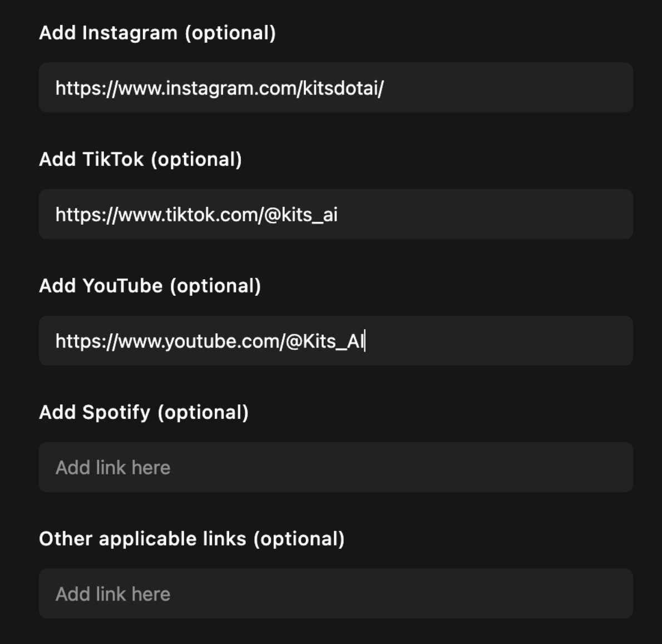Viewport: 662px width, 644px height.
Task: Click the empty Spotify link field
Action: (335, 467)
